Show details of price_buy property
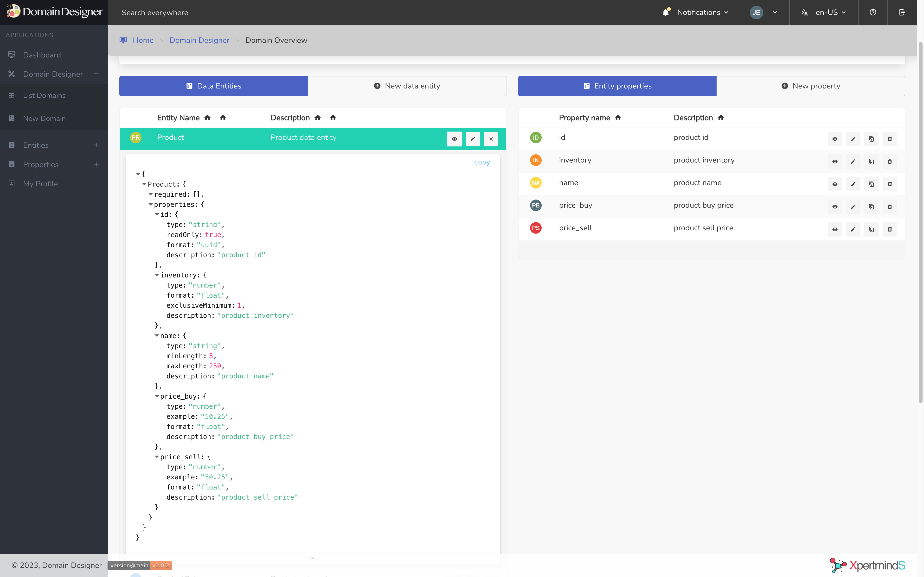Image resolution: width=924 pixels, height=577 pixels. point(835,207)
